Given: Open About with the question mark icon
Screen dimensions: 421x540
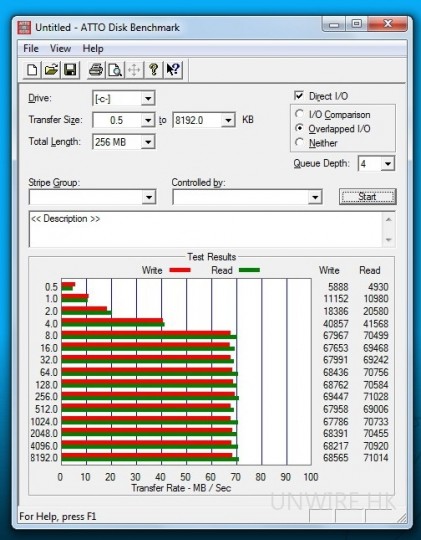Looking at the screenshot, I should pos(154,70).
